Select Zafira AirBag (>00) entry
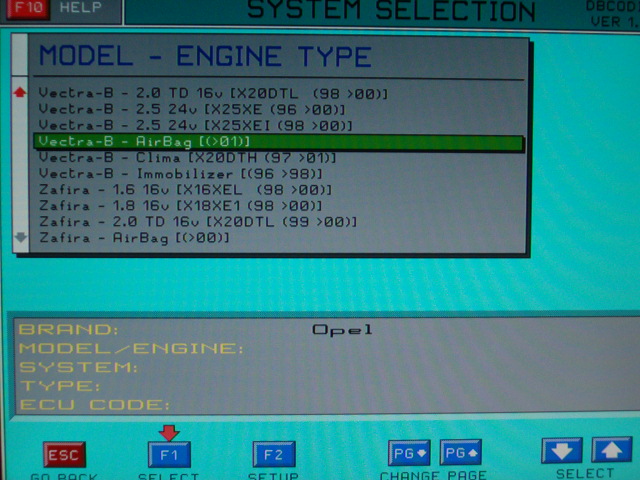The width and height of the screenshot is (640, 480). 134,238
